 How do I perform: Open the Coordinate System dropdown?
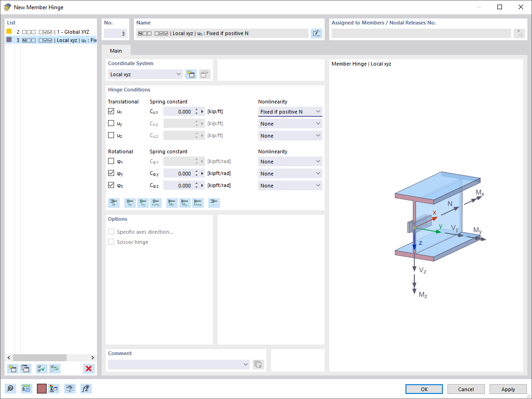(179, 74)
